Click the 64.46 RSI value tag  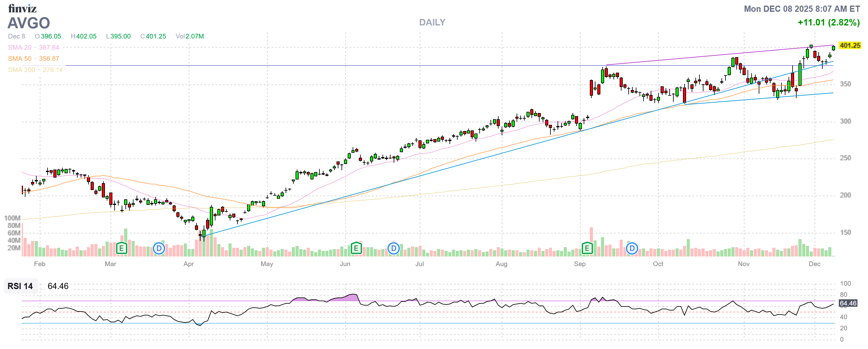[848, 303]
